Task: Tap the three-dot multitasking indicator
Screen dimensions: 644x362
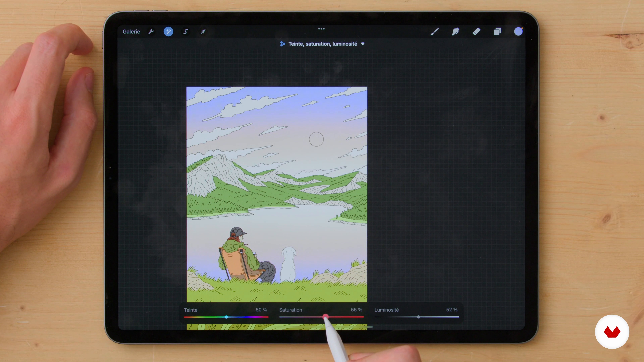Action: (321, 29)
